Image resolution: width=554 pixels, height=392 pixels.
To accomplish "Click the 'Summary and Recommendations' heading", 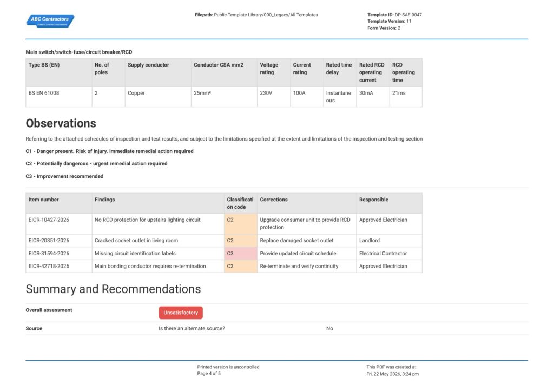I will (113, 289).
